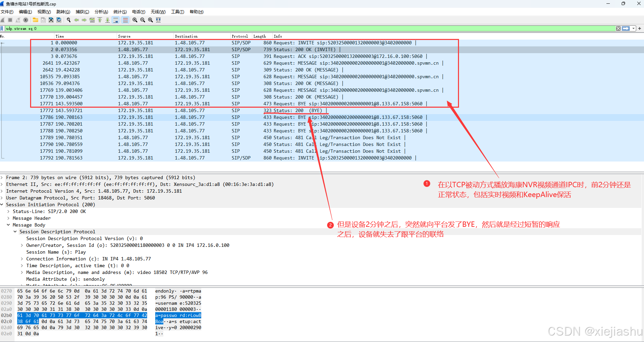Collapse the Session Description Protocol node
This screenshot has width=644, height=342.
15,232
